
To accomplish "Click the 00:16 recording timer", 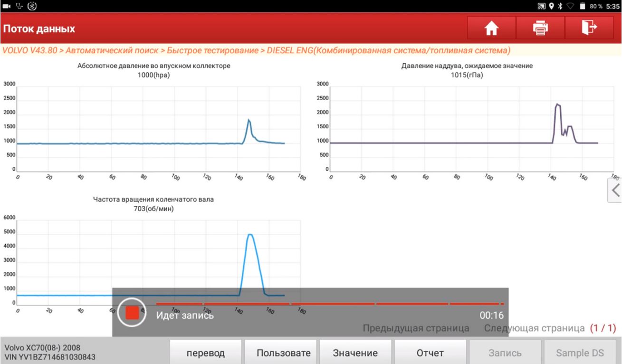I will point(491,315).
